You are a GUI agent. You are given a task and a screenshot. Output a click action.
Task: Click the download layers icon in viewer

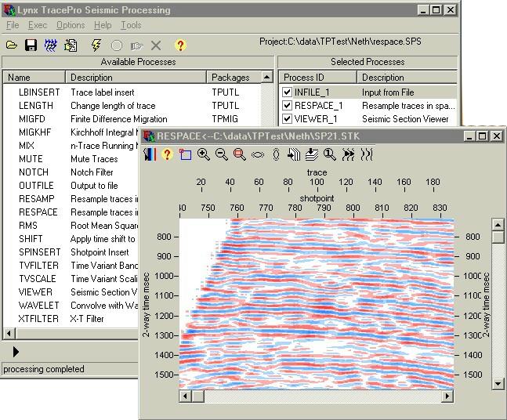point(312,154)
